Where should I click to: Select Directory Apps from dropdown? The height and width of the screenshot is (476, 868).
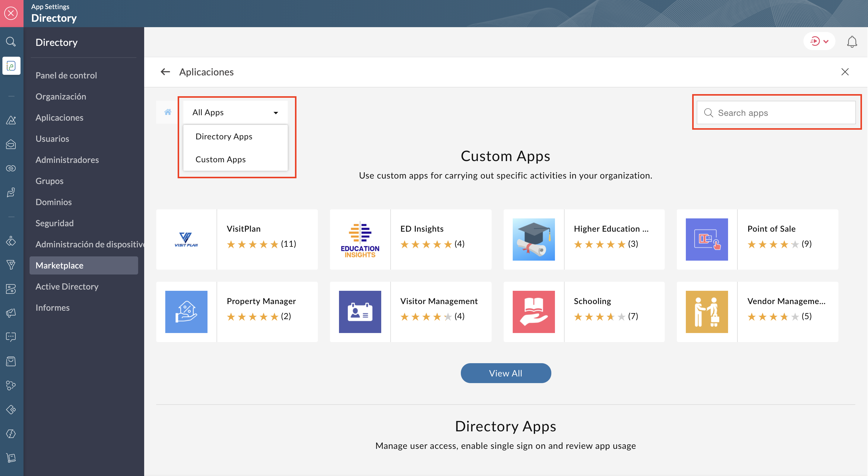[x=224, y=136]
